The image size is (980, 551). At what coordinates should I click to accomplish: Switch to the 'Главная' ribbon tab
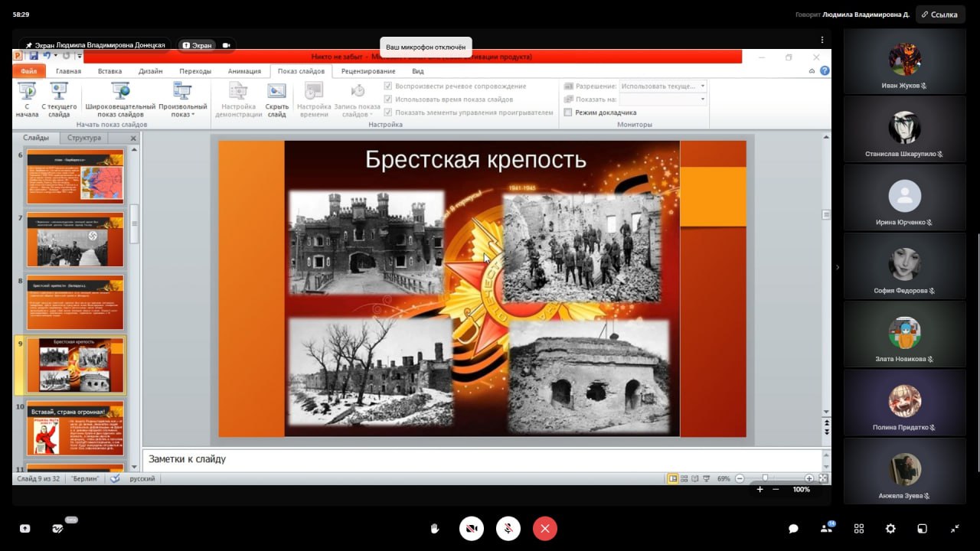[x=68, y=71]
